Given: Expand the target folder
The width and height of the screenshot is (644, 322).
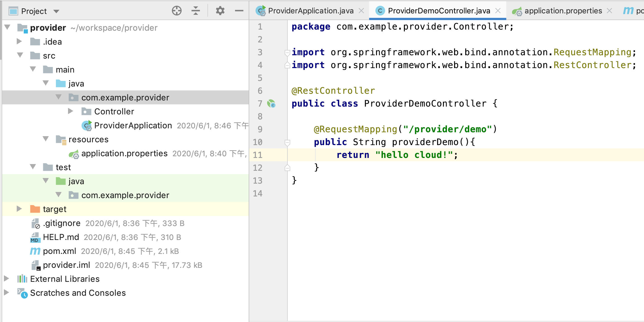Looking at the screenshot, I should [19, 209].
